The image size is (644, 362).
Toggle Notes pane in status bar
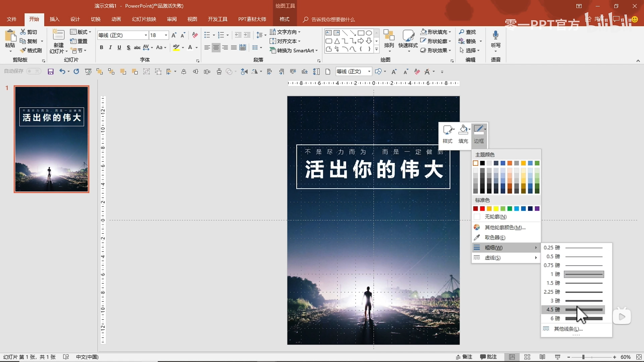coord(464,357)
